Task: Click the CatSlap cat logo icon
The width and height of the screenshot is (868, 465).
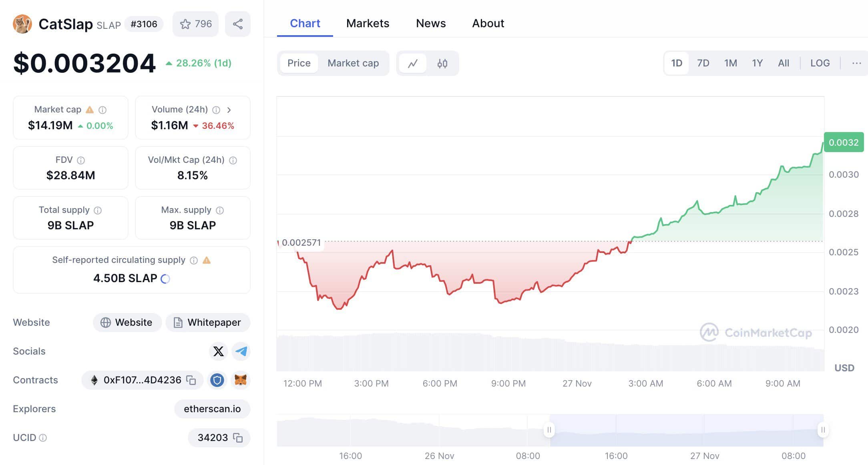Action: (22, 24)
